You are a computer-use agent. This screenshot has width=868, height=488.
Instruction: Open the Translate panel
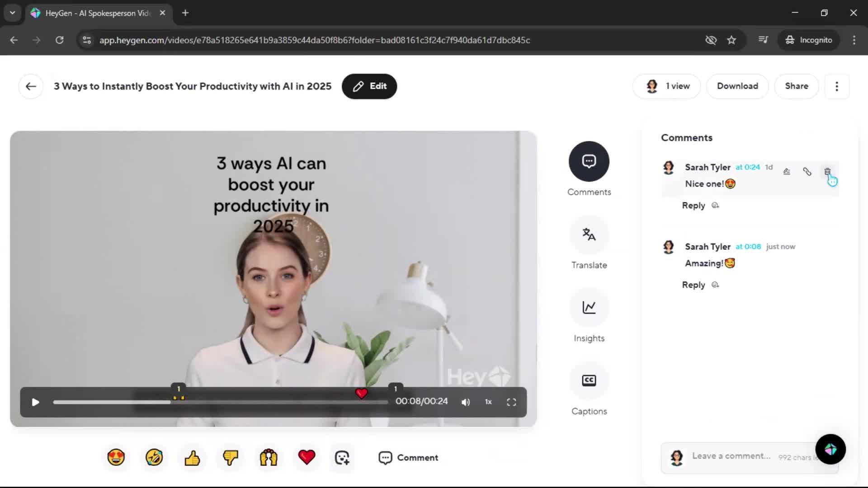point(589,235)
